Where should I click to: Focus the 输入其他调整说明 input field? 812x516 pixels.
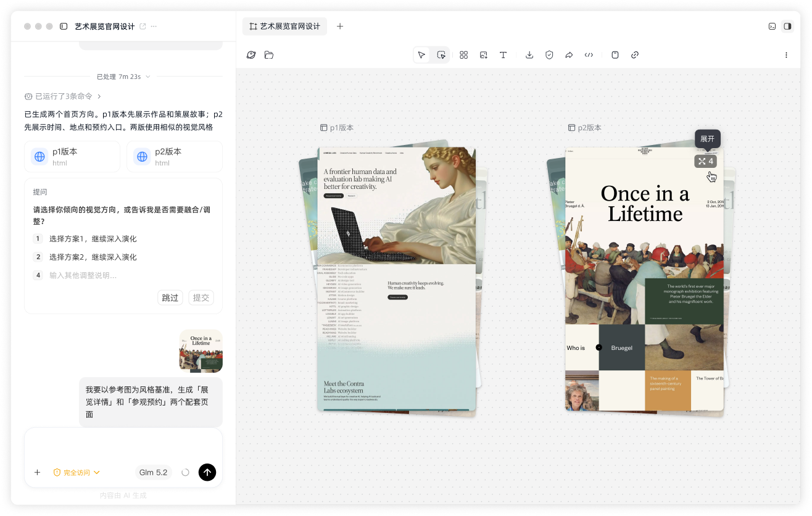point(123,275)
